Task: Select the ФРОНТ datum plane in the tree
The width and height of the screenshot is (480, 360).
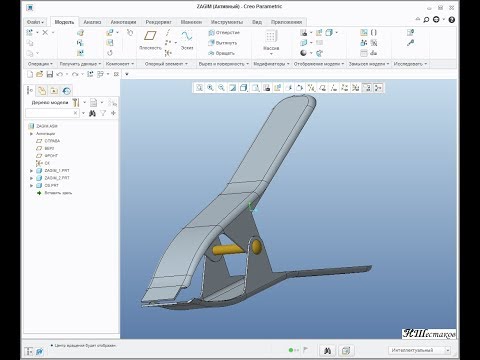Action: click(x=47, y=156)
